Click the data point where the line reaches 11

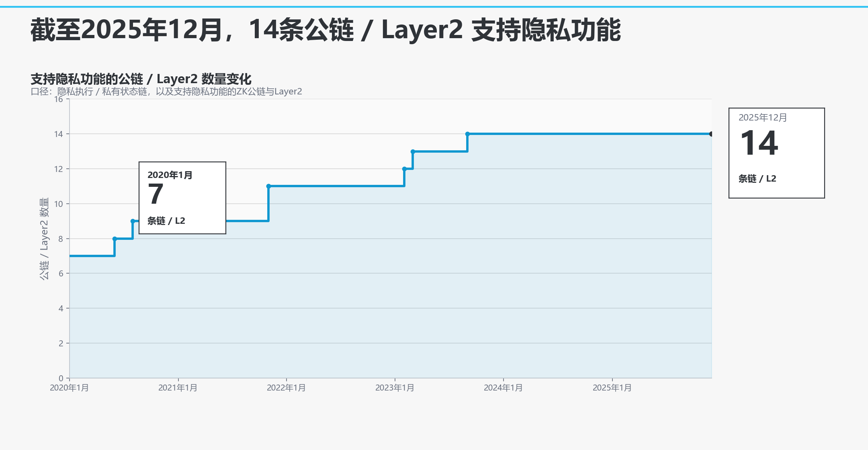pos(268,186)
